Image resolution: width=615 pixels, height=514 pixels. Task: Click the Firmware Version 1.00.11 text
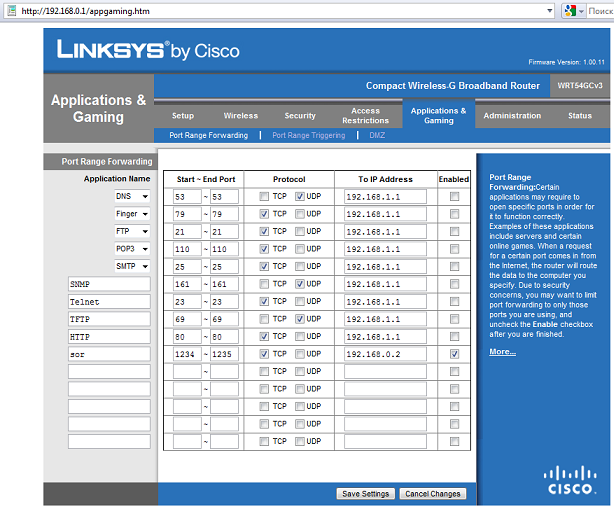(566, 62)
